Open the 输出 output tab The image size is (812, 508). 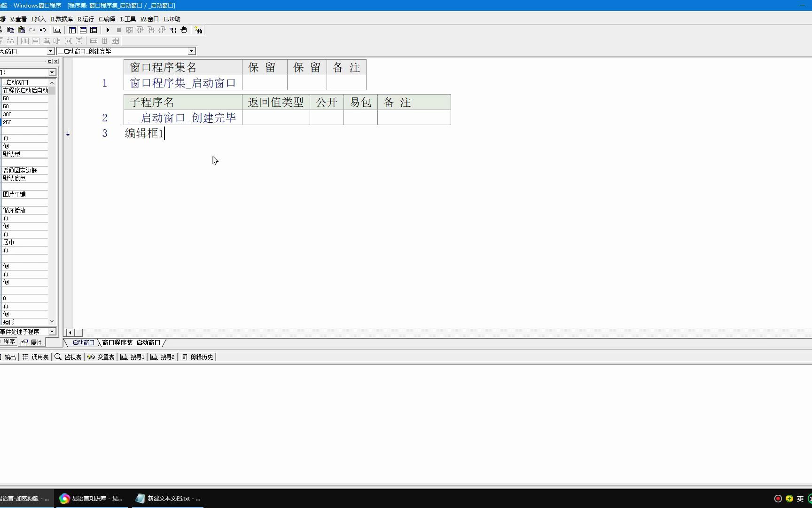pyautogui.click(x=9, y=357)
